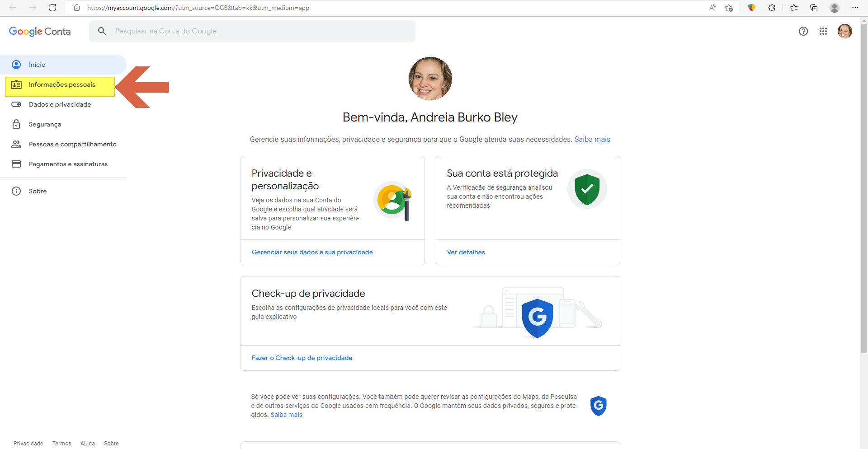The height and width of the screenshot is (449, 868).
Task: Click the blue Google shield in Check-up card
Action: pos(538,318)
